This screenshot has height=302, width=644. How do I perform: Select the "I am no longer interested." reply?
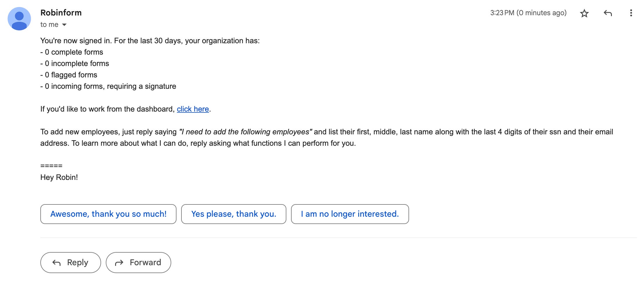[x=350, y=214]
